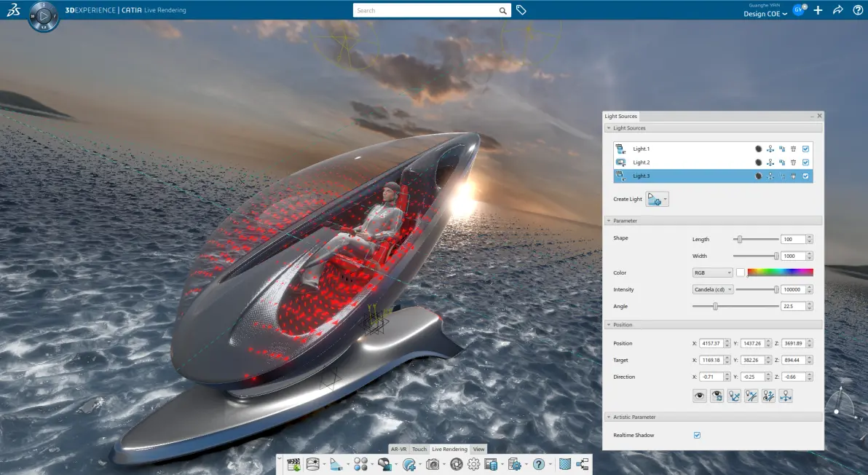
Task: Click the Position X value field
Action: pyautogui.click(x=711, y=343)
